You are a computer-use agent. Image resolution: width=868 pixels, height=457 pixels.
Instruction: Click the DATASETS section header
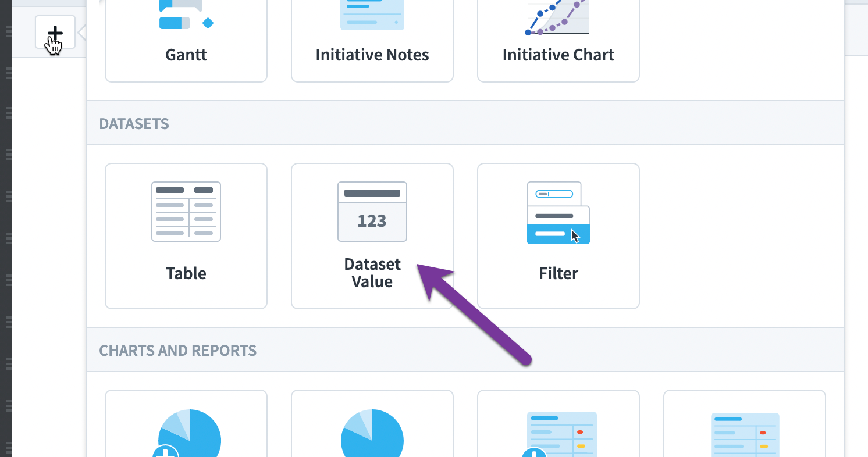click(134, 124)
